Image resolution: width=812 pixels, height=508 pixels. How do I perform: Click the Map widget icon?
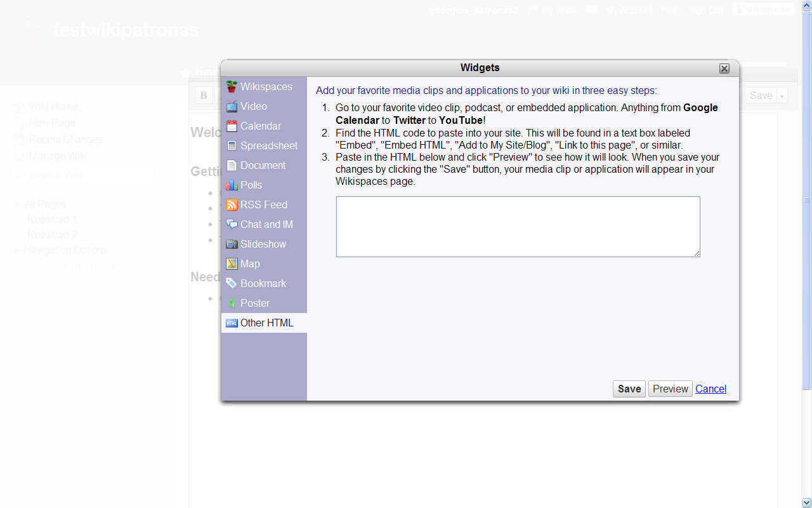(232, 264)
